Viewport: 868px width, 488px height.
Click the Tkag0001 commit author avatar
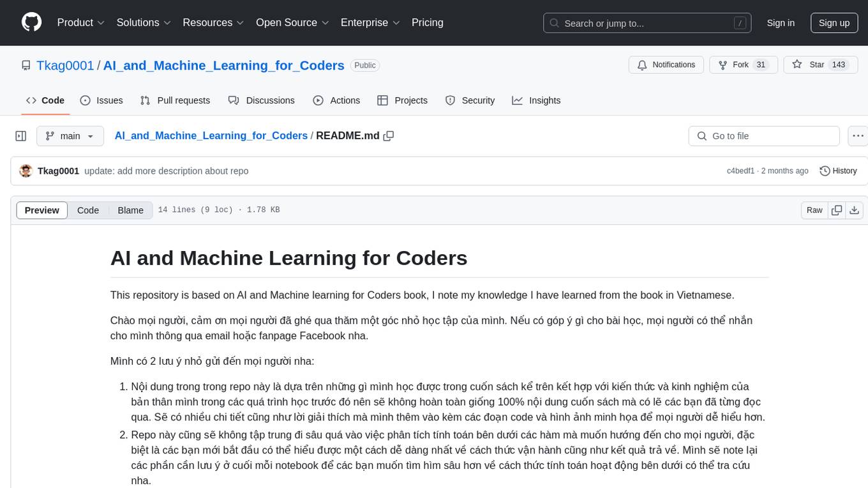26,171
